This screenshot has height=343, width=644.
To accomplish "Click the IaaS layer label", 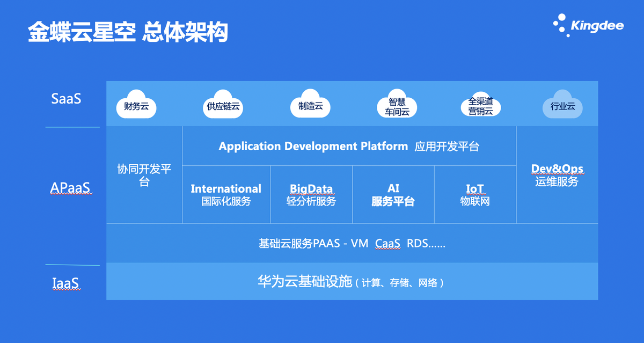I will (66, 282).
